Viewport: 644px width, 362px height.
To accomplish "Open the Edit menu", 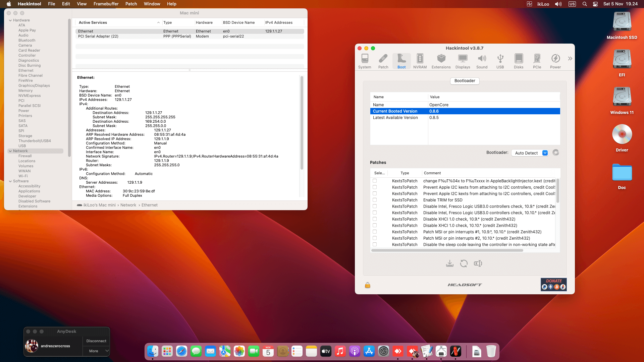I will (66, 4).
